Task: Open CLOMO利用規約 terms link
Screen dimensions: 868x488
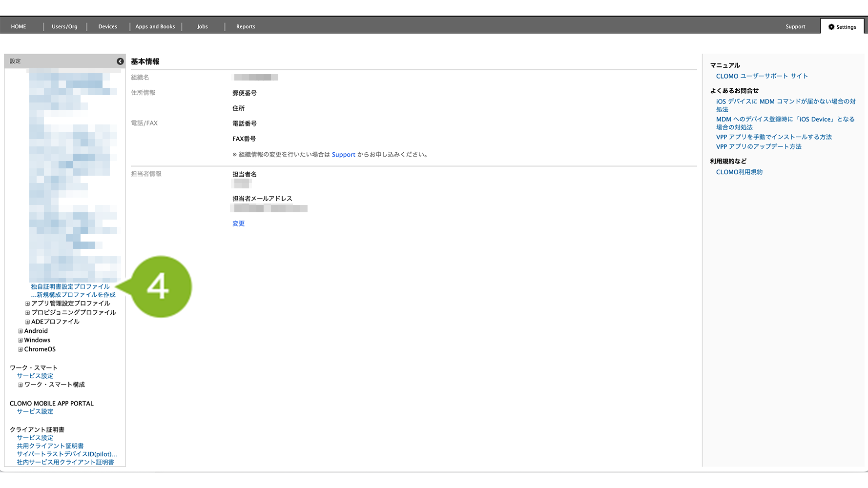Action: pyautogui.click(x=739, y=172)
